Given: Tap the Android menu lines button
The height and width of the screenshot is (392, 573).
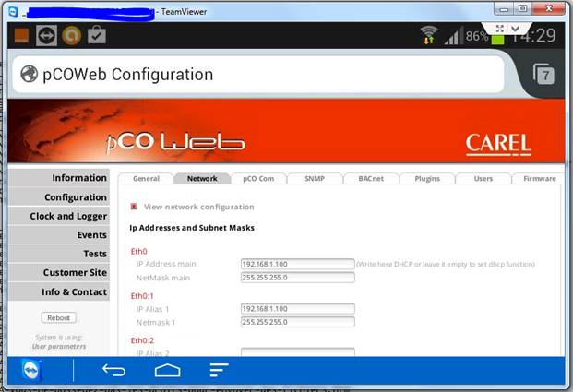Looking at the screenshot, I should pyautogui.click(x=220, y=370).
